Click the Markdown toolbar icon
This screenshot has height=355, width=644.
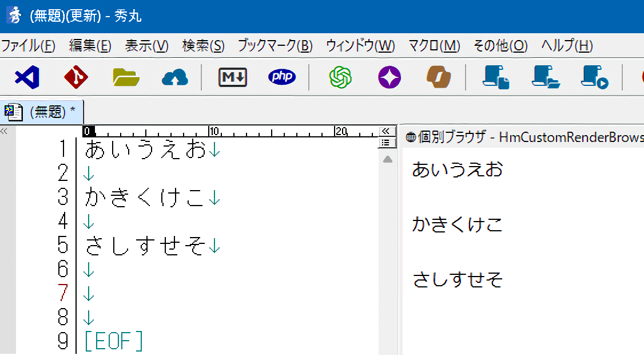pyautogui.click(x=232, y=77)
